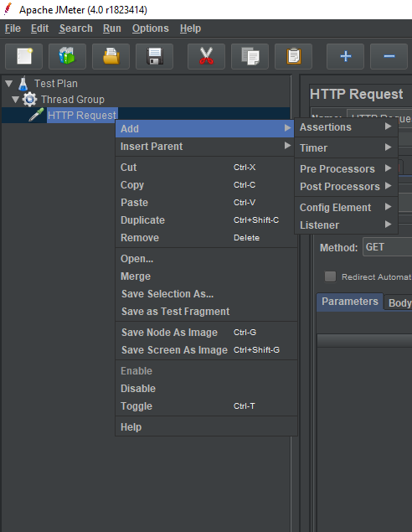Choose Disable from the context menu
Image resolution: width=412 pixels, height=532 pixels.
point(207,389)
